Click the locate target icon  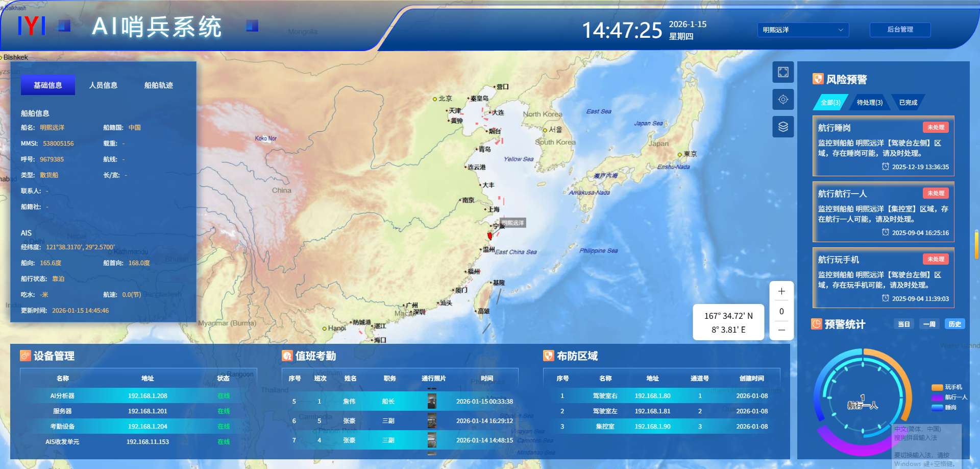click(x=783, y=100)
